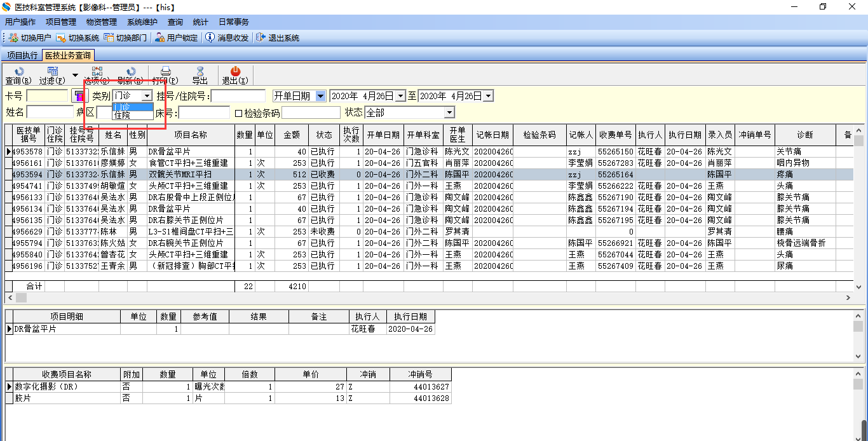Click the 选项 (options) toolbar icon
The image size is (868, 441).
pyautogui.click(x=97, y=72)
